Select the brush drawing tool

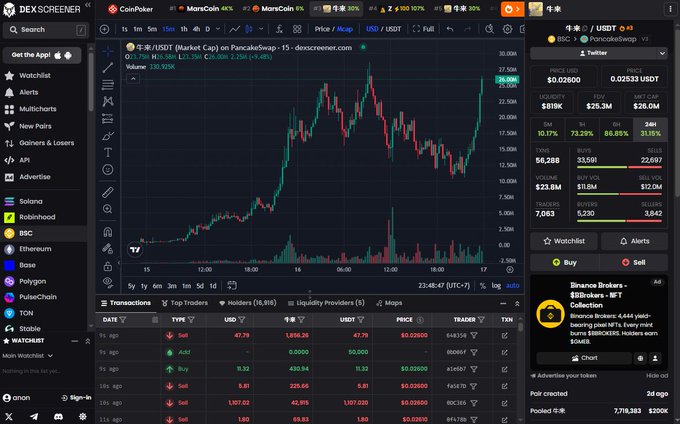[108, 136]
